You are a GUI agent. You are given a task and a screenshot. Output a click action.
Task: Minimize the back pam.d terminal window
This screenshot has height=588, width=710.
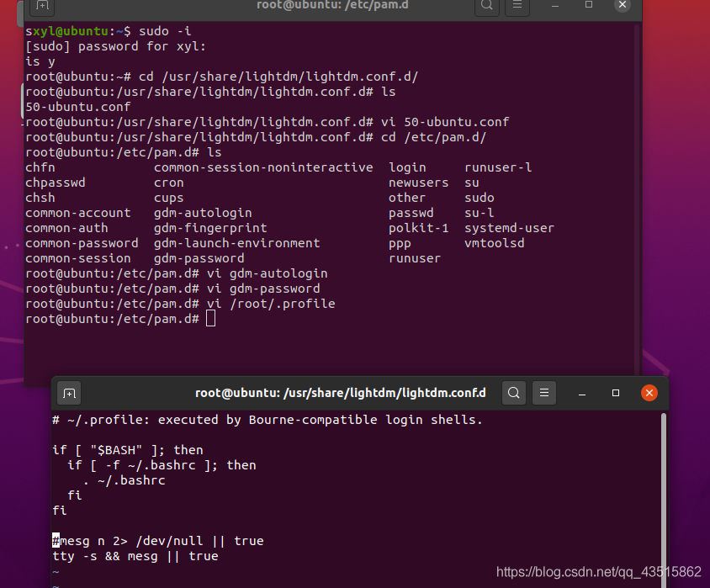pyautogui.click(x=555, y=5)
